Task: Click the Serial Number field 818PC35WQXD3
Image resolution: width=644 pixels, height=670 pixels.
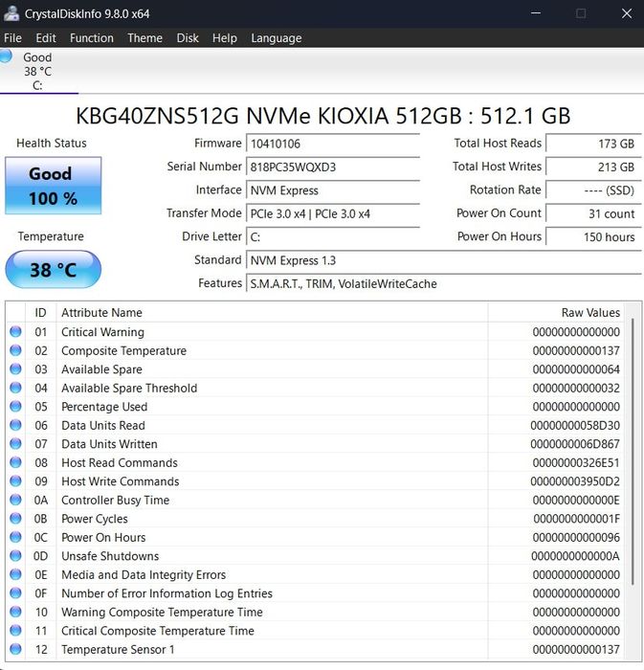Action: pos(333,167)
